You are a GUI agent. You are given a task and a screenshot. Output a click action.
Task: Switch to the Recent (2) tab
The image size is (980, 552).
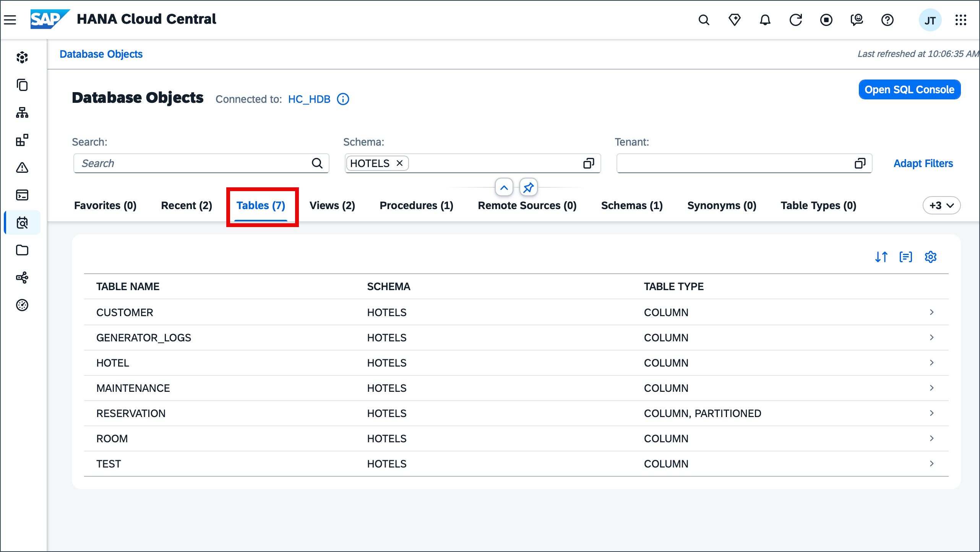point(187,206)
